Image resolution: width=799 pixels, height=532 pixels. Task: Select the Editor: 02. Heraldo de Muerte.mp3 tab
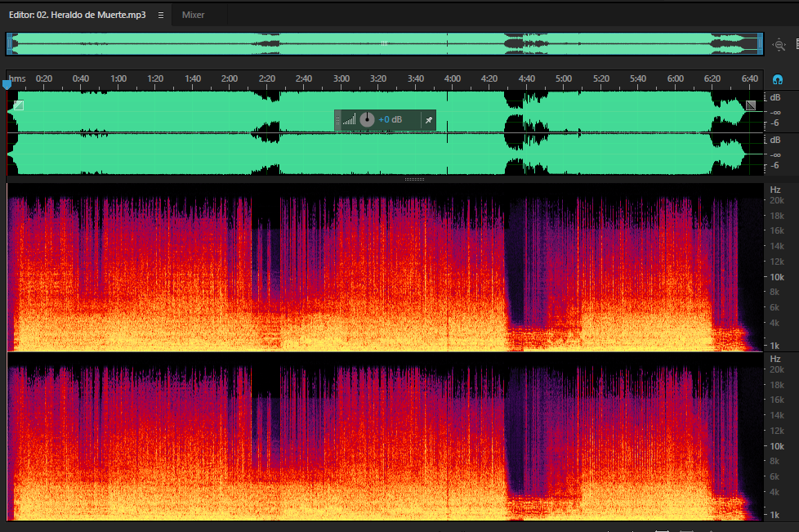[78, 16]
